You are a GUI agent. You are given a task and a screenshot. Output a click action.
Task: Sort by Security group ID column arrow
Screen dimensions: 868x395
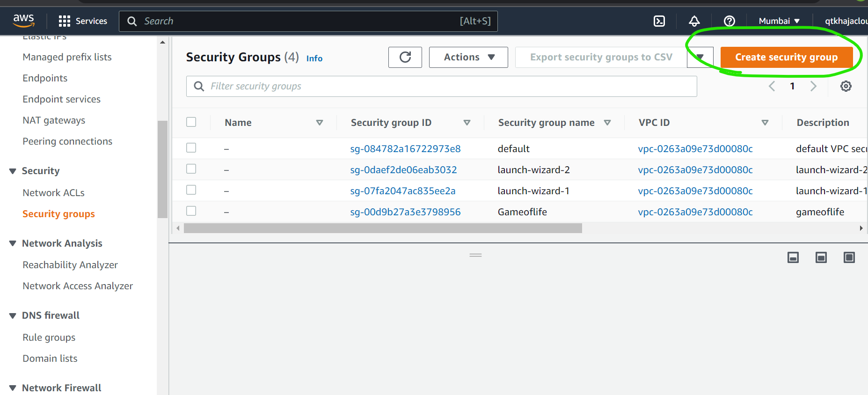pos(467,123)
